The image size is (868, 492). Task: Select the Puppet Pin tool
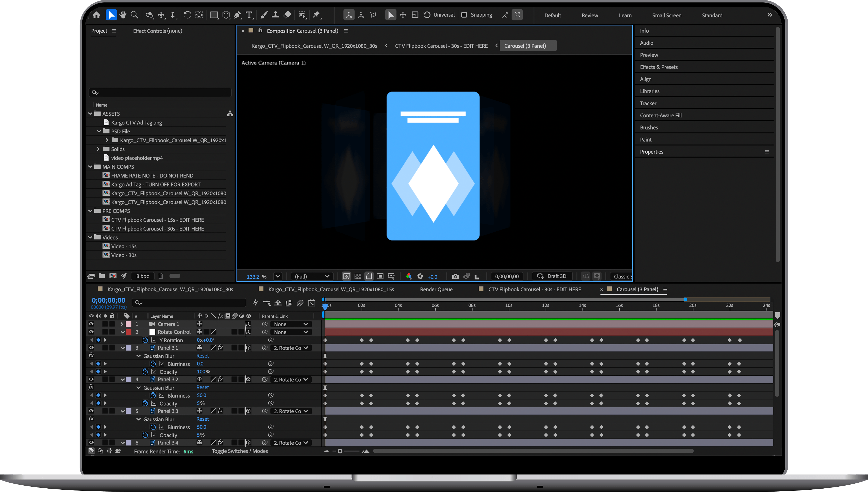pyautogui.click(x=316, y=15)
